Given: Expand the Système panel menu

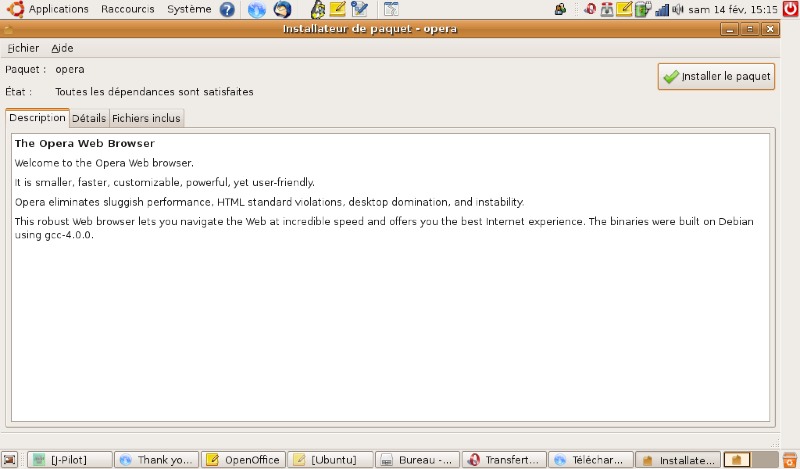Looking at the screenshot, I should tap(188, 9).
